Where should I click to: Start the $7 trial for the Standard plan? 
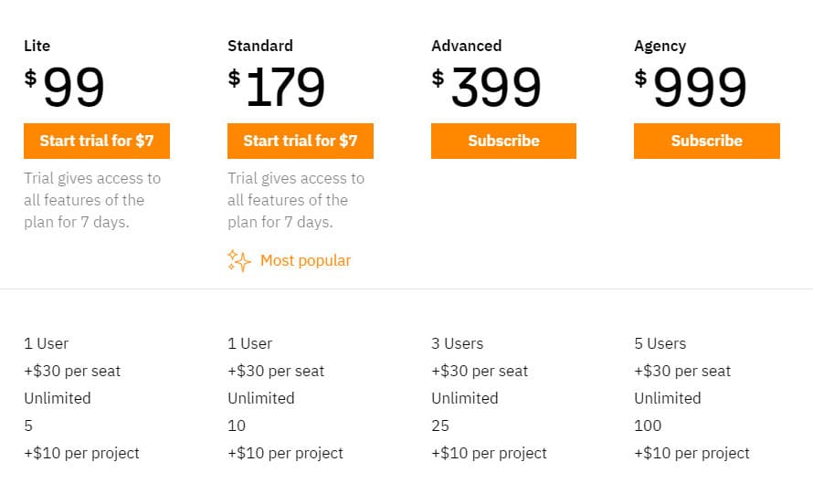click(301, 141)
